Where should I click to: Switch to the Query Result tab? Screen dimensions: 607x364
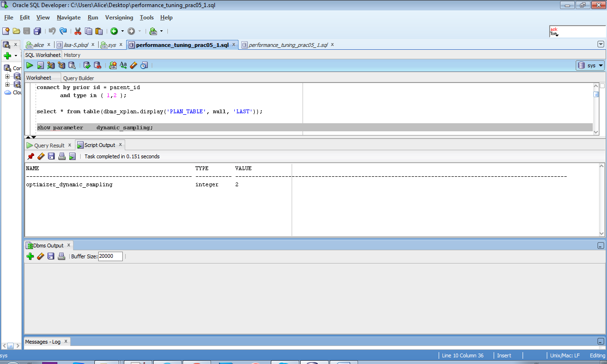coord(49,146)
